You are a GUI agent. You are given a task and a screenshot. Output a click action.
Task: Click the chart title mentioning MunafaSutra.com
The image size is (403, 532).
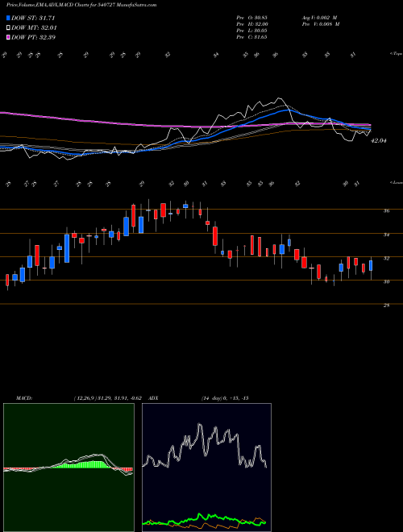81,6
